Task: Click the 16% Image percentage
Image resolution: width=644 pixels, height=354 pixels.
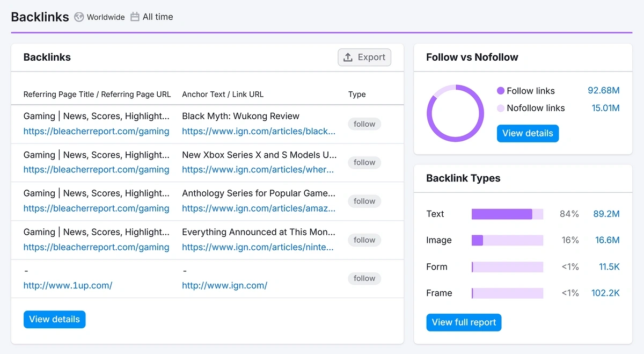Action: coord(570,240)
